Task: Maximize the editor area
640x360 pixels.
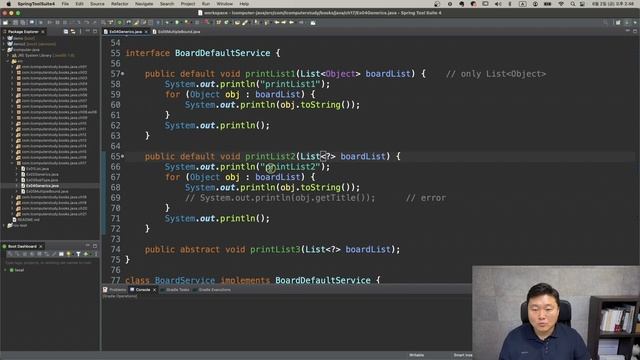Action: (x=635, y=31)
